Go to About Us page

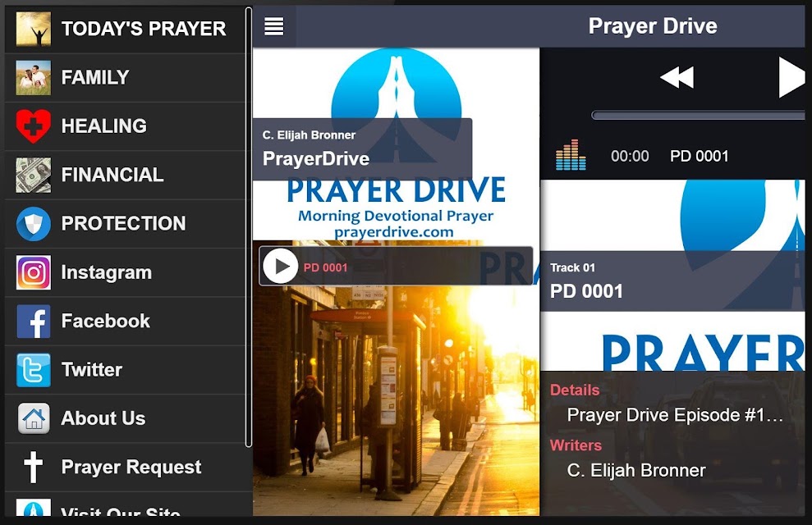125,418
